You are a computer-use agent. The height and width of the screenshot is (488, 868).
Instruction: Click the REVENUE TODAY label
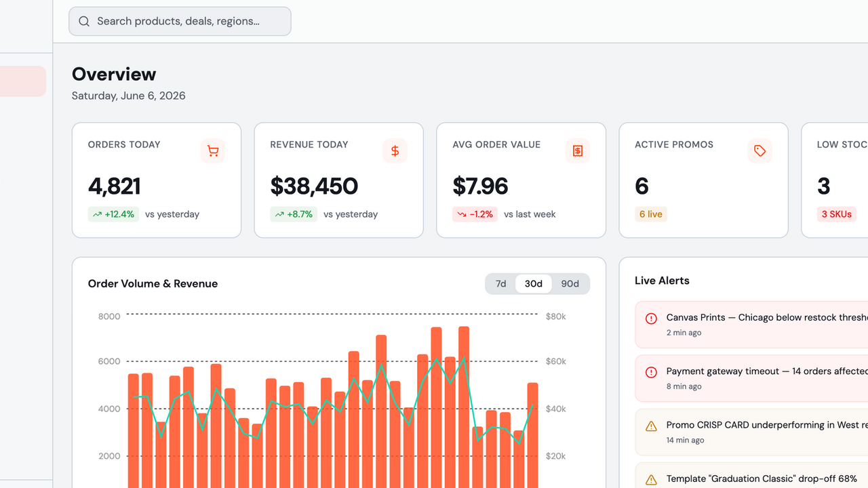point(309,144)
